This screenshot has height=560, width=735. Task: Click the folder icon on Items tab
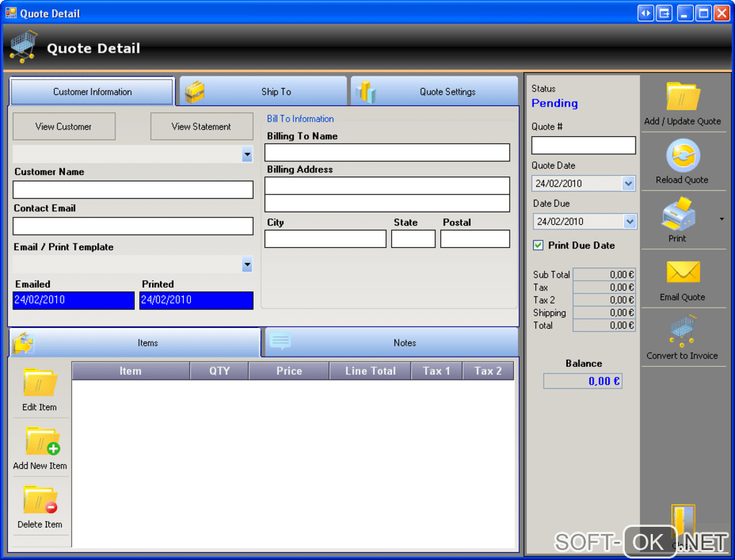pos(24,343)
